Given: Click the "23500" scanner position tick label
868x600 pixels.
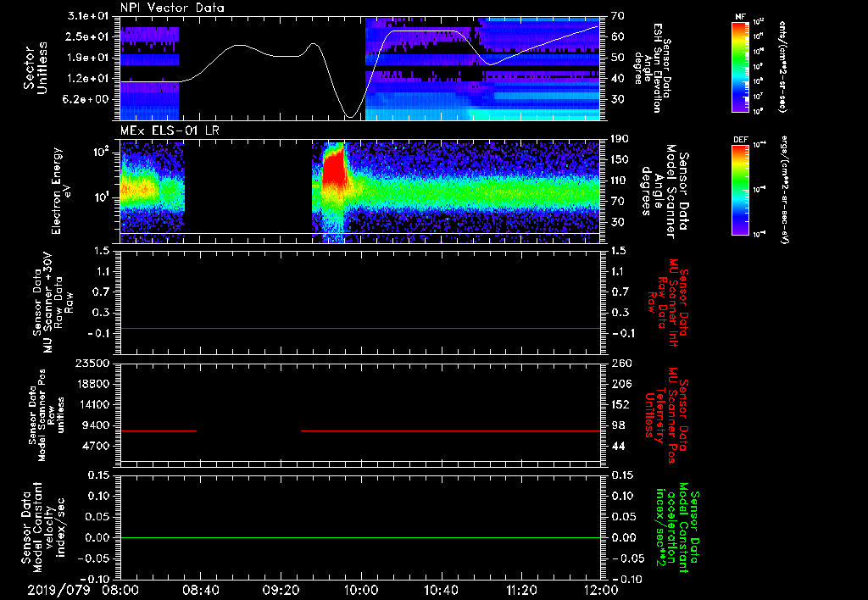Looking at the screenshot, I should 94,363.
